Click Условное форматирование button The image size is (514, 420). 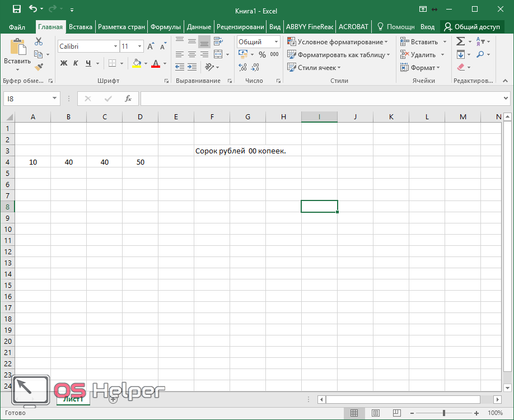337,42
